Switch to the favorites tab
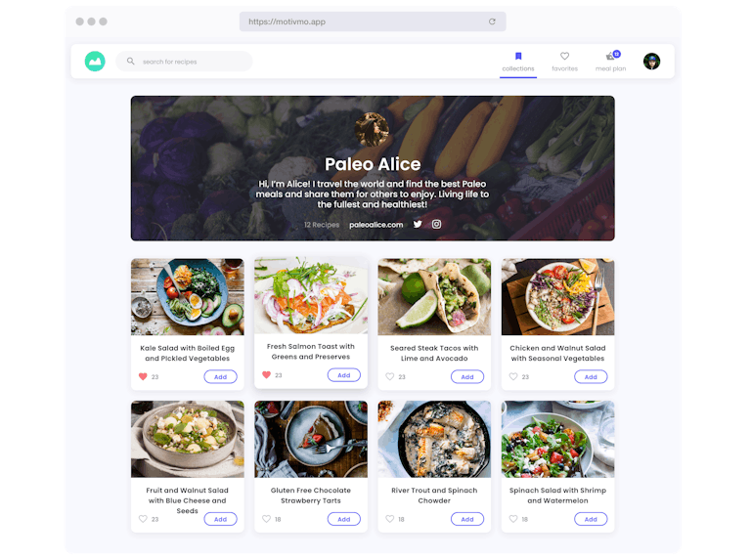The width and height of the screenshot is (751, 560). 564,62
